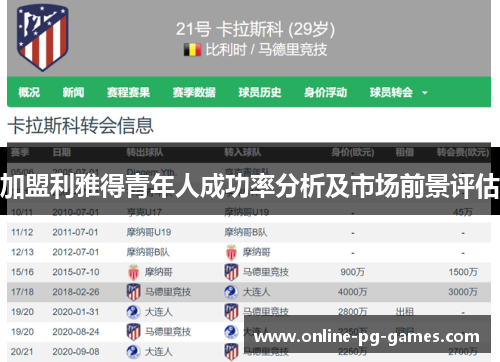
Task: Click Atletico crest in 2018-02-26 row
Action: (x=133, y=292)
